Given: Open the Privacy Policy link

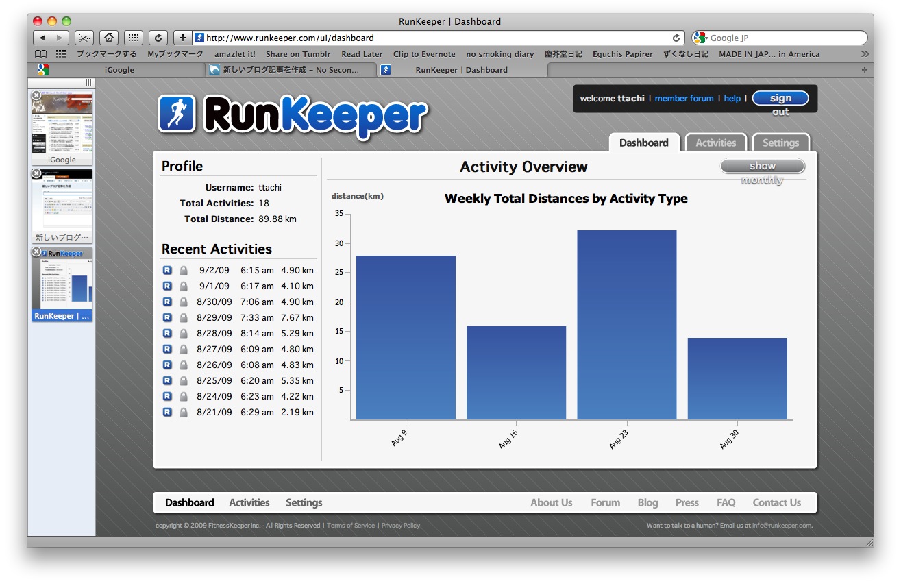Looking at the screenshot, I should click(x=401, y=526).
